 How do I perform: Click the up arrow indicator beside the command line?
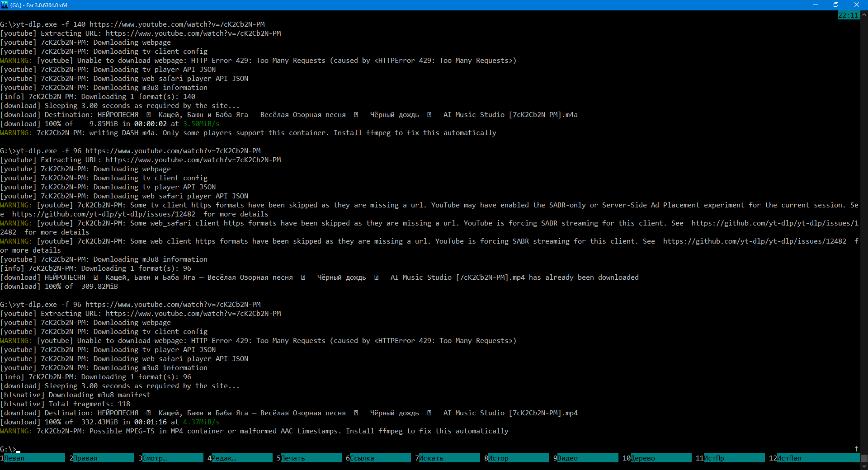pyautogui.click(x=856, y=449)
